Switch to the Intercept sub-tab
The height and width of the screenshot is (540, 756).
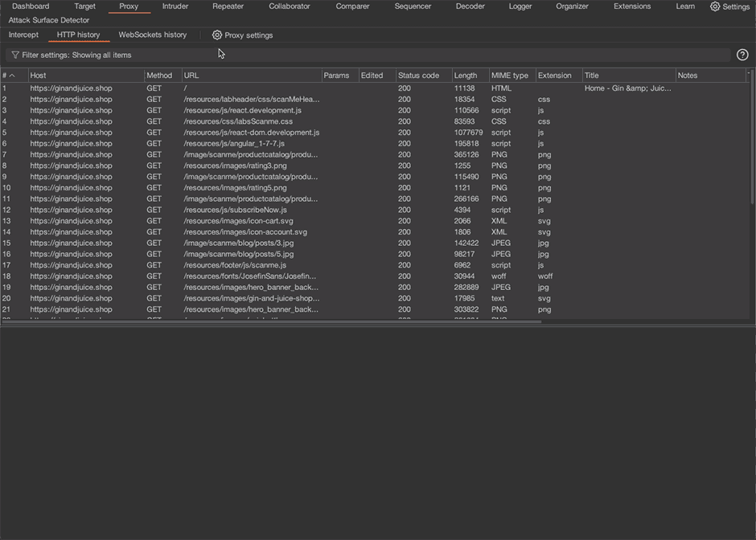(x=23, y=35)
